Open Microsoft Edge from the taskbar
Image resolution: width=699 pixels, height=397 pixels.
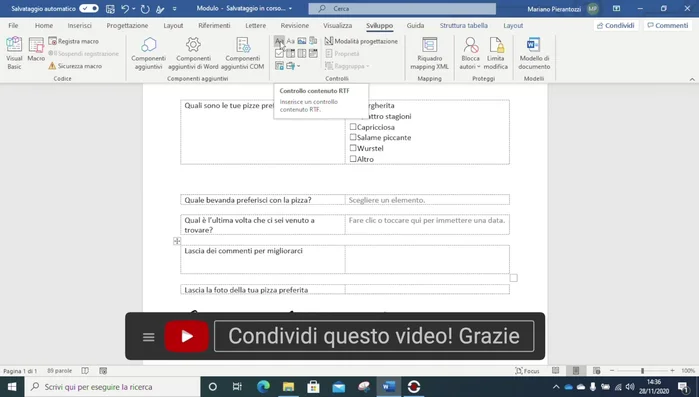[x=263, y=387]
